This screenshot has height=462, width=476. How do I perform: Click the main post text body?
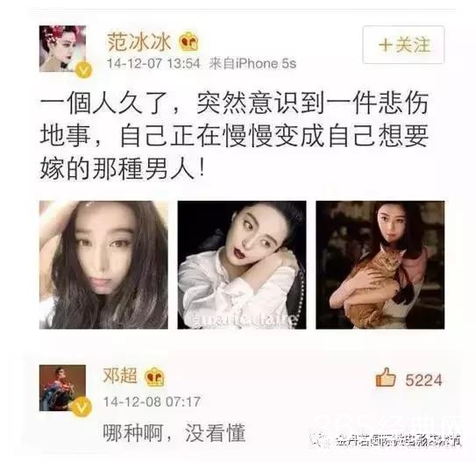click(234, 135)
